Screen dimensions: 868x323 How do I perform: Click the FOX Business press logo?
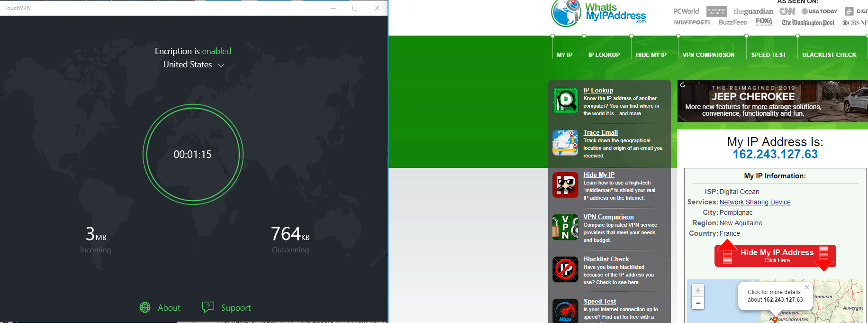pyautogui.click(x=764, y=22)
